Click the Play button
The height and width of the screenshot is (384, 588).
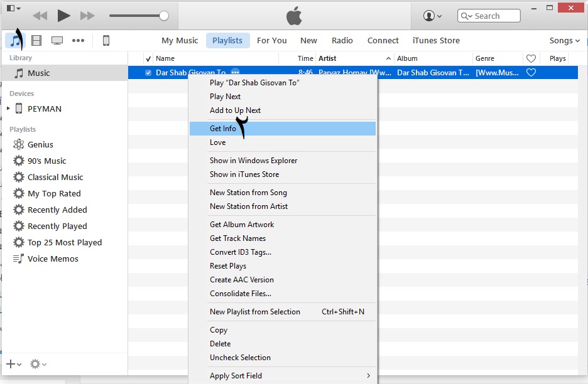click(63, 16)
